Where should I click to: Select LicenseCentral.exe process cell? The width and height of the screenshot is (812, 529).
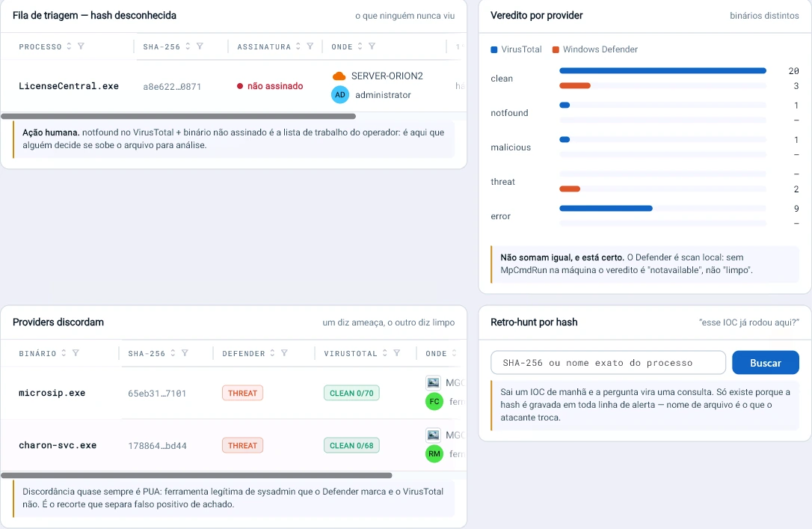69,86
